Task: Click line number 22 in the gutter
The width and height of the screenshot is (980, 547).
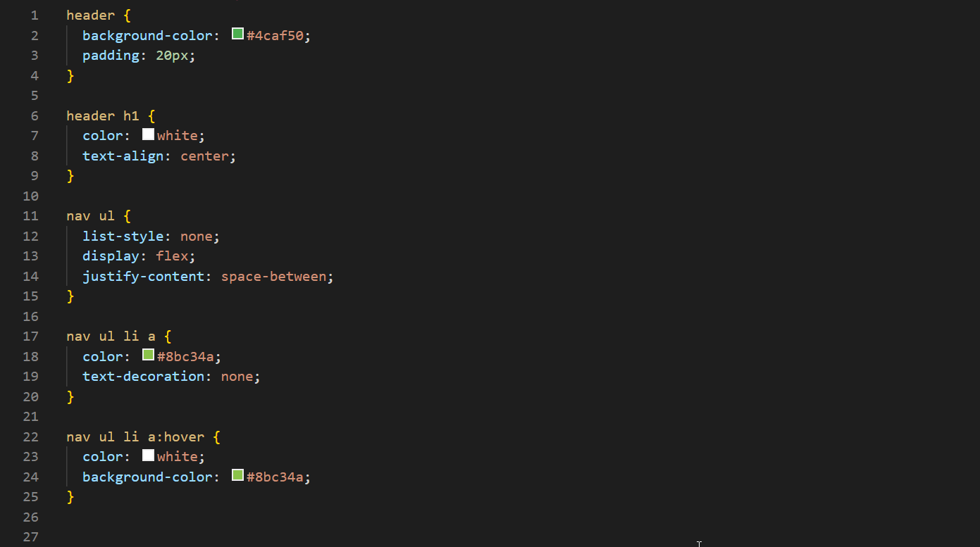Action: point(30,436)
